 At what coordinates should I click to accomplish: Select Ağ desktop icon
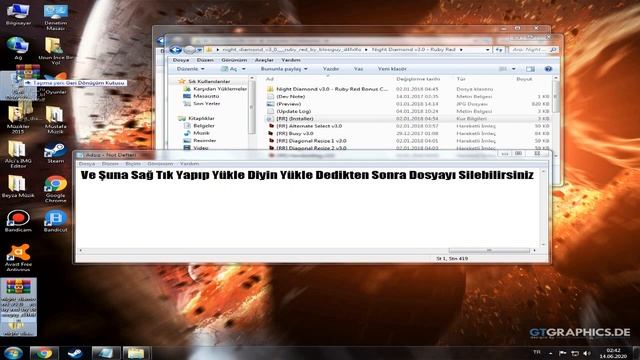pyautogui.click(x=18, y=49)
